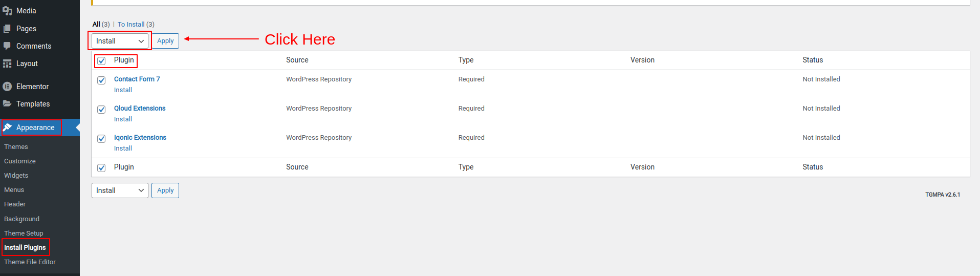Toggle select-all checkbox in table header

tap(101, 61)
